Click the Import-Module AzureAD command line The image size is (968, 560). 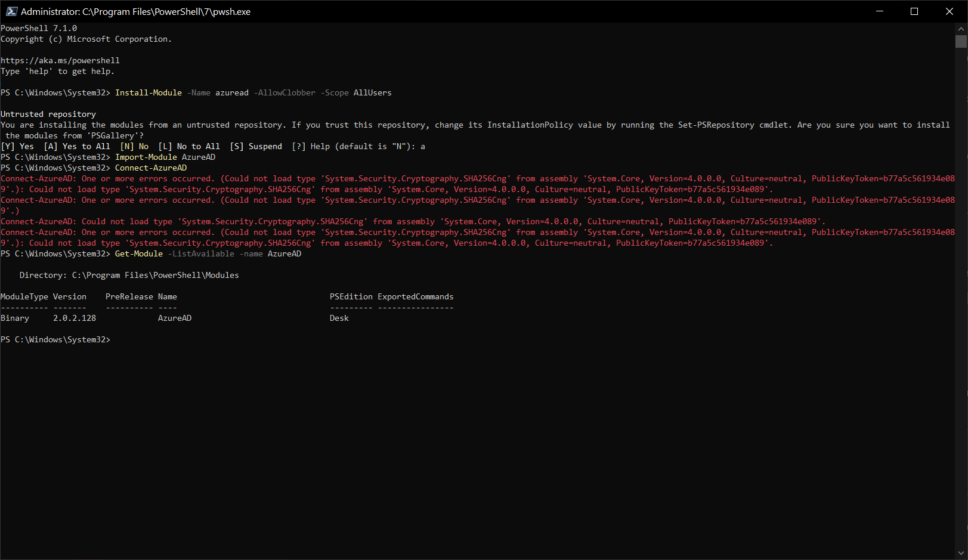(165, 157)
